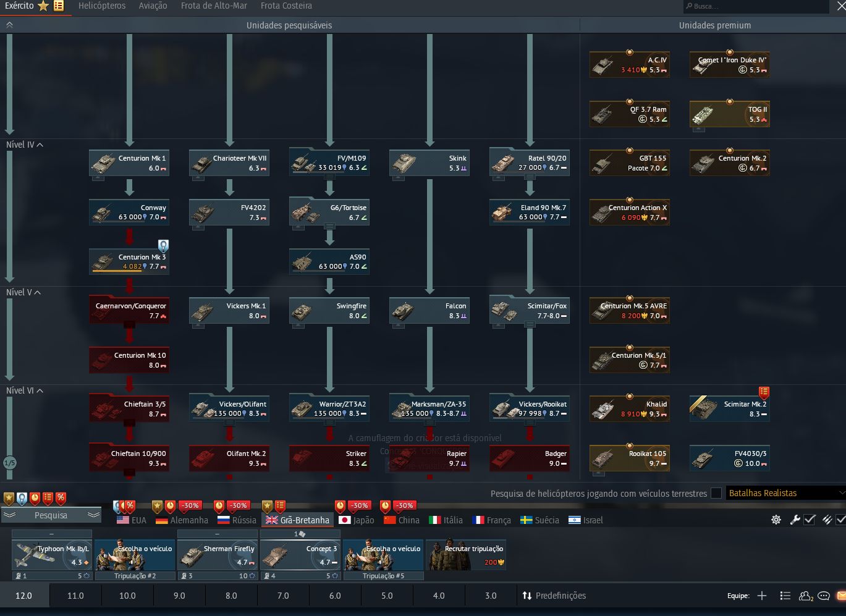Open the orange mail envelope icon
Image resolution: width=846 pixels, height=616 pixels.
pos(841,596)
